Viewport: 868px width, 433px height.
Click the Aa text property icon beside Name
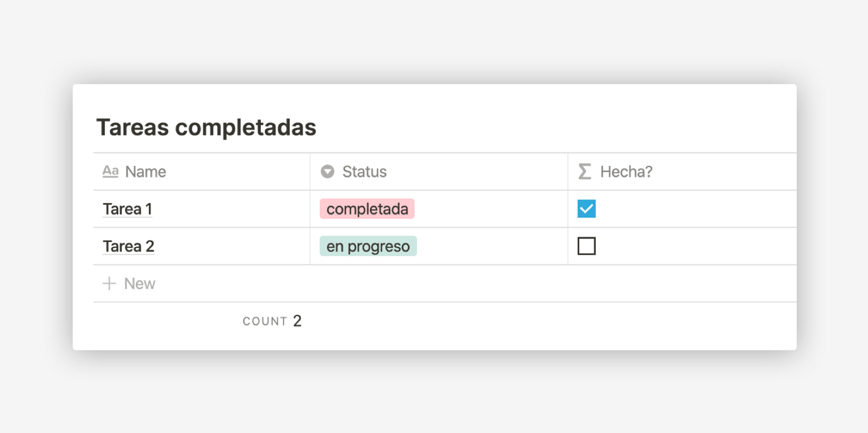(x=110, y=171)
